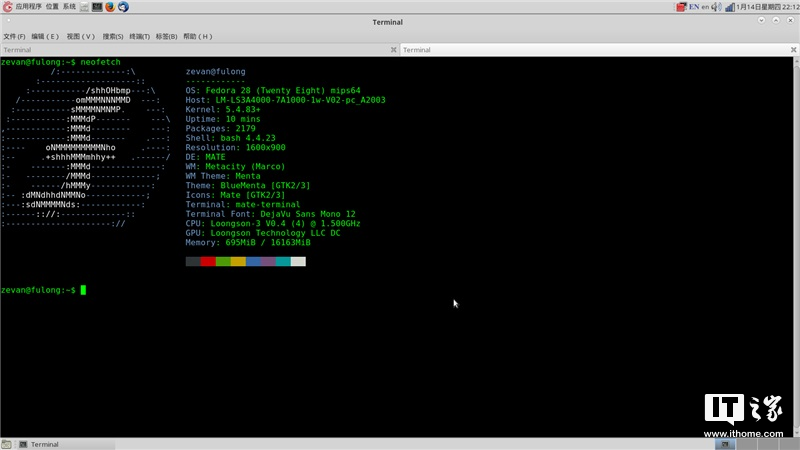Click the cyan color block in neofetch
800x450 pixels.
tap(283, 261)
